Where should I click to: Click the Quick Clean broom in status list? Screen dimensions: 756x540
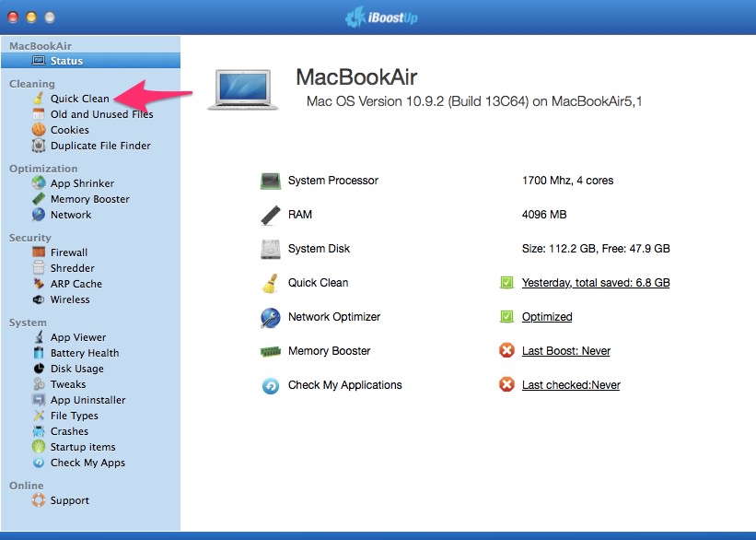[271, 283]
